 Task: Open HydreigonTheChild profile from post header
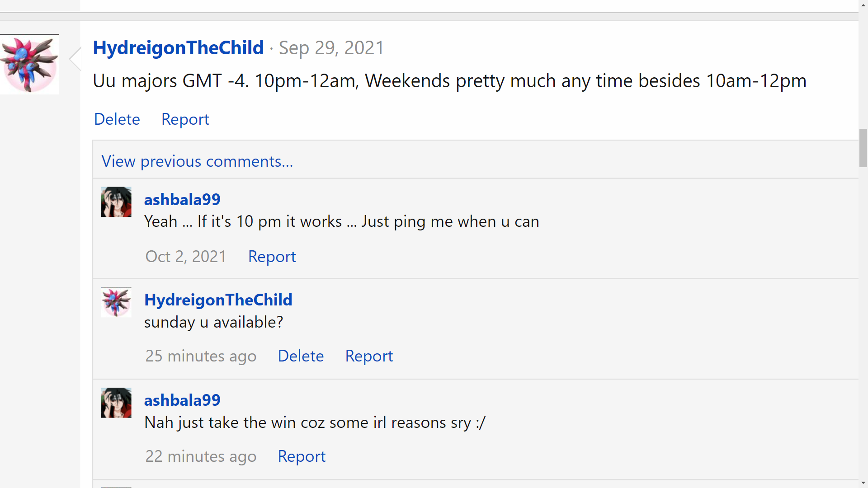tap(178, 48)
